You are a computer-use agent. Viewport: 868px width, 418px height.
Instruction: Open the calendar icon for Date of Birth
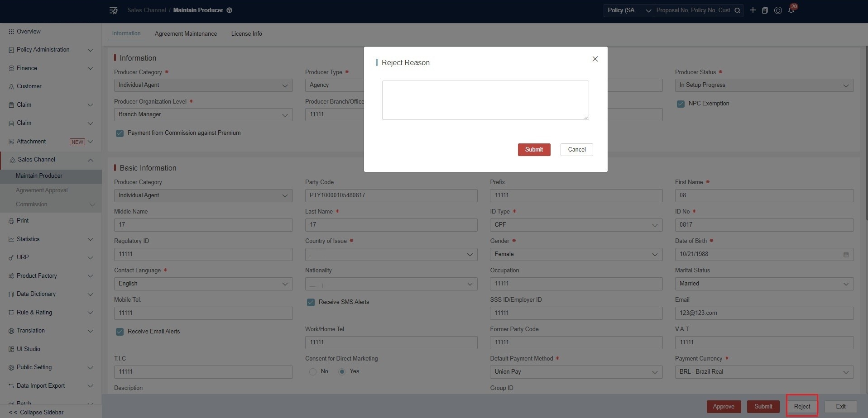pos(846,254)
